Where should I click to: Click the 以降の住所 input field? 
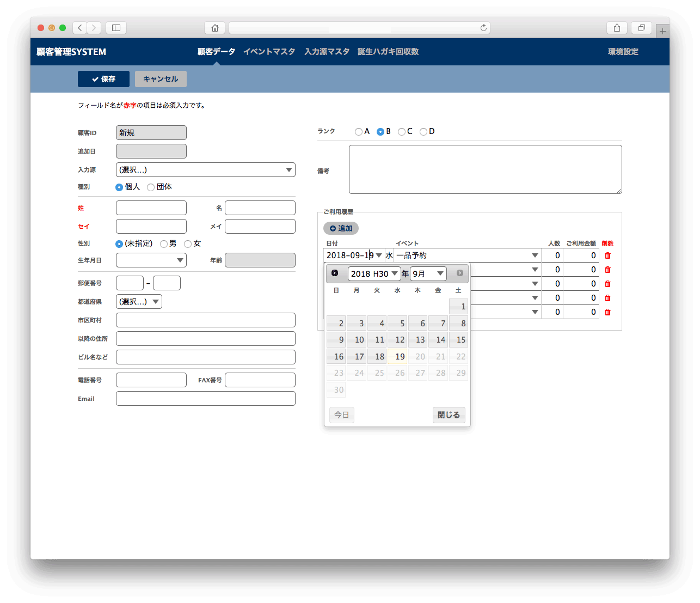pyautogui.click(x=206, y=338)
